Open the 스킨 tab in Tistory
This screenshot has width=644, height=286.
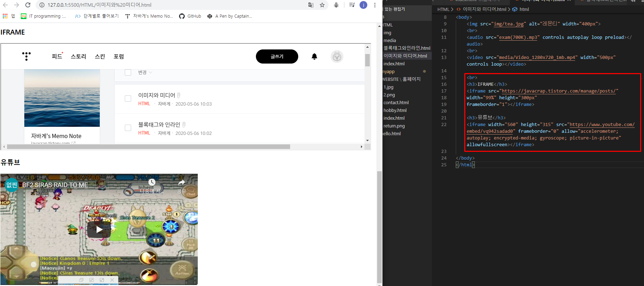[x=100, y=56]
